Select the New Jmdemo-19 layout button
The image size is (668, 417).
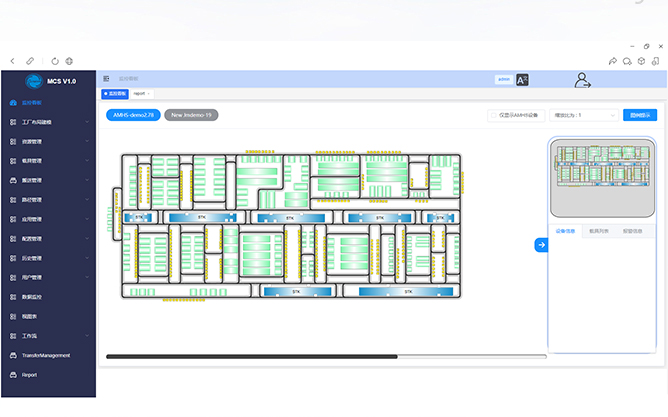tap(191, 115)
